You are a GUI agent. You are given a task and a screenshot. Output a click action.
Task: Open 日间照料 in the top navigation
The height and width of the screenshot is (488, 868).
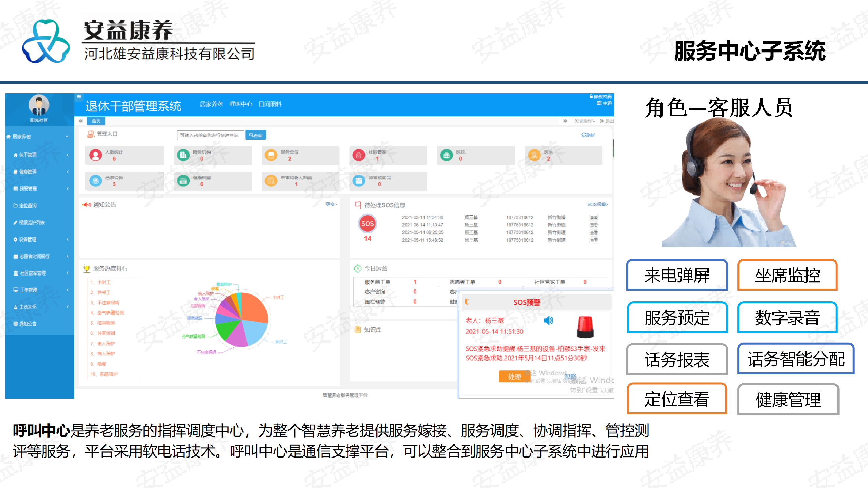pos(270,104)
